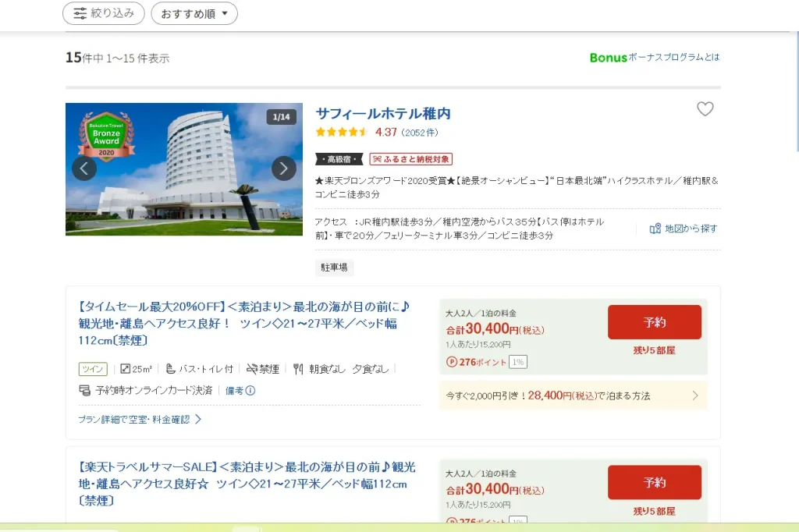Screen dimensions: 799x532
Task: Open the 絞り込み filter button
Action: point(104,13)
